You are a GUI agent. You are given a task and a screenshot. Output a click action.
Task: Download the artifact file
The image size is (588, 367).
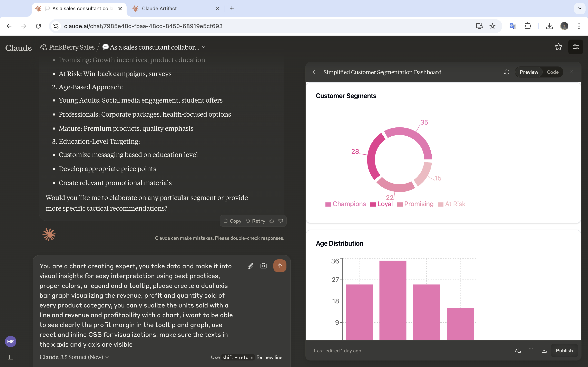pos(544,350)
